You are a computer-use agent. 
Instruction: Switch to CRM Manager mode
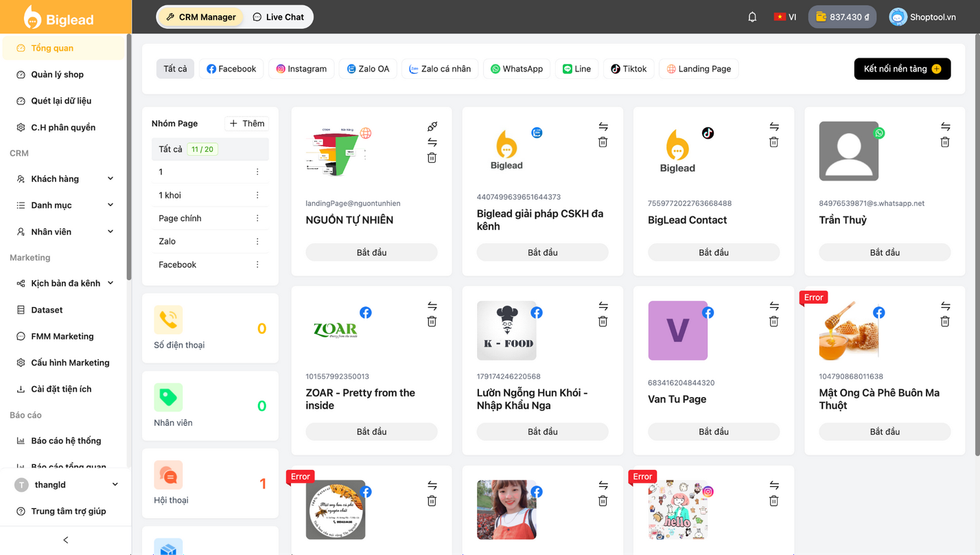(x=200, y=17)
